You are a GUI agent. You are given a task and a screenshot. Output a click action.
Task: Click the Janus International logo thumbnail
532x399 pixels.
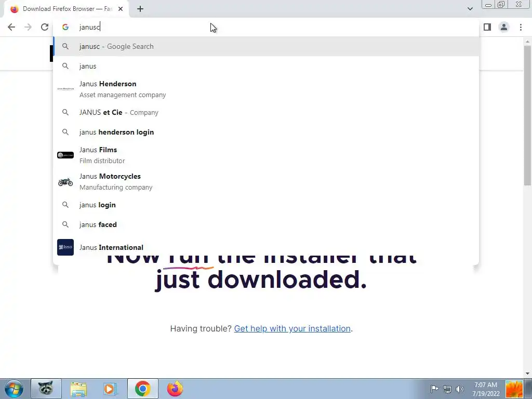[65, 247]
